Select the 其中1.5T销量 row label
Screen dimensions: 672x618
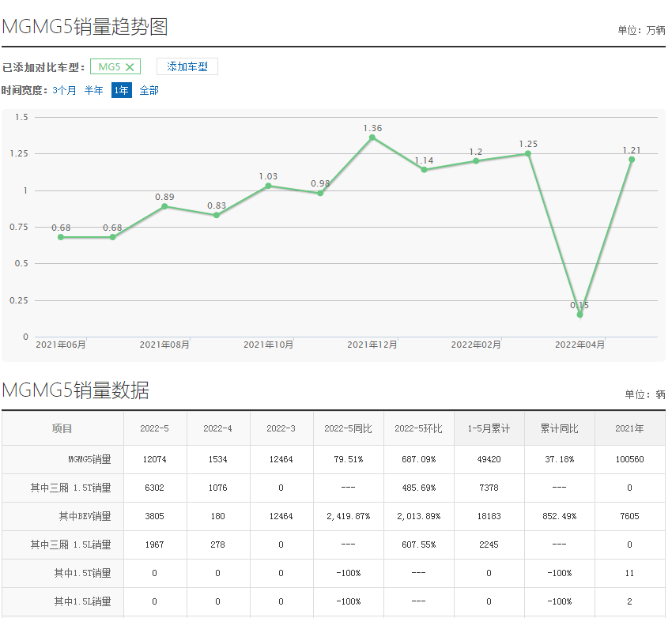(83, 573)
